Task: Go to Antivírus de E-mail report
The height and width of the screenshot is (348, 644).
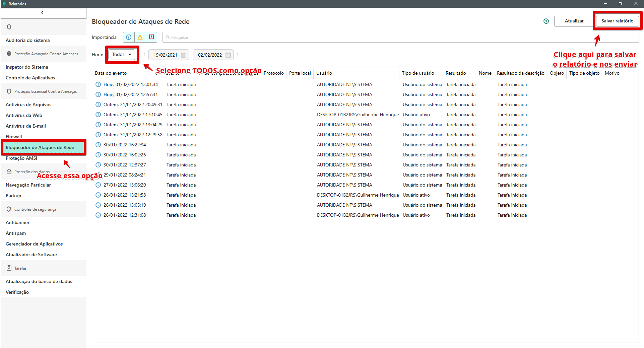Action: tap(26, 126)
